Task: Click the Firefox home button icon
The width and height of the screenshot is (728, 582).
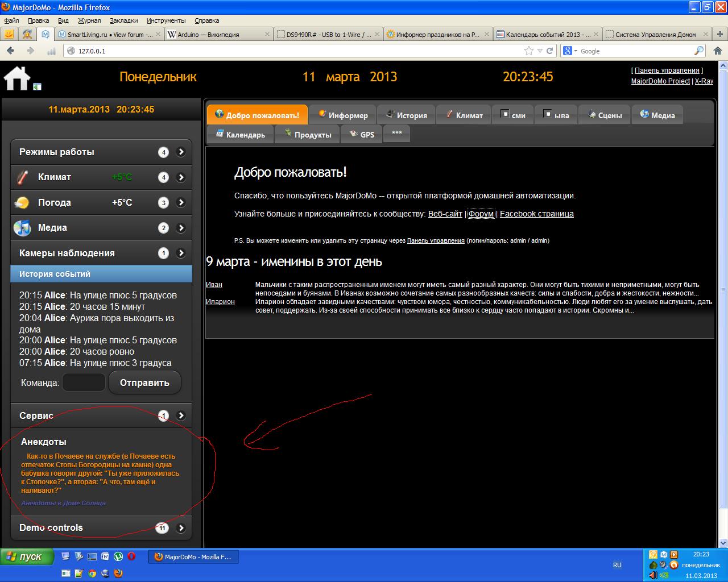Action: click(718, 51)
